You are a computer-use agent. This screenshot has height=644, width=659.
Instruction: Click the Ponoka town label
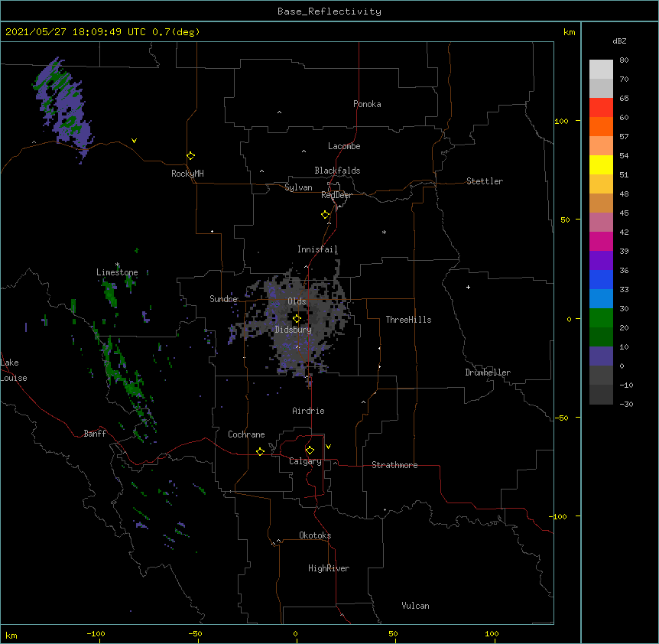point(367,104)
